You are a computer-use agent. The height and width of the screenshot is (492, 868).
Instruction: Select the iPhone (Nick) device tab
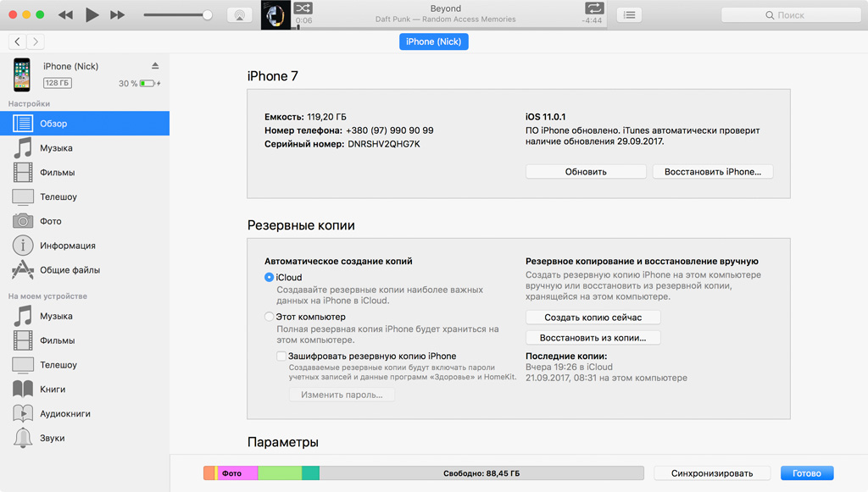point(433,41)
